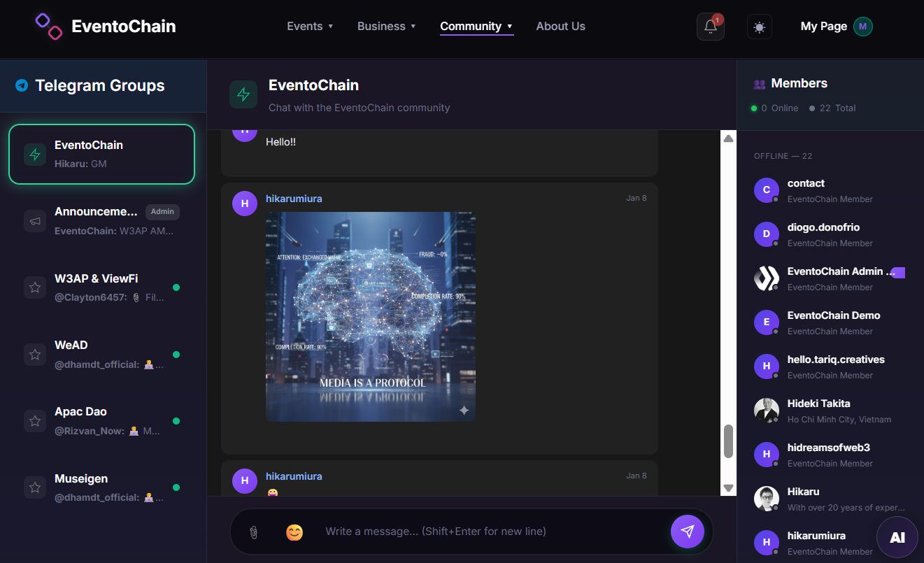The image size is (924, 563).
Task: Click the "Hikaru: GM" preview text
Action: click(80, 164)
